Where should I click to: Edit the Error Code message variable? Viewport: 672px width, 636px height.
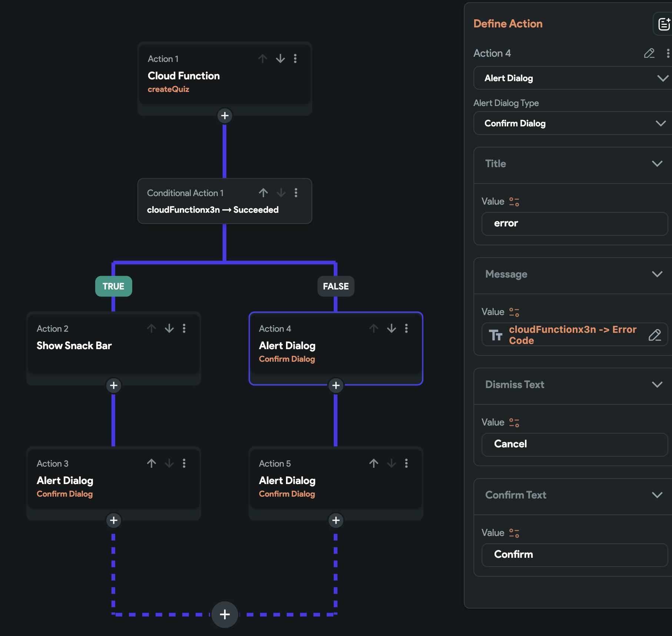pos(655,335)
